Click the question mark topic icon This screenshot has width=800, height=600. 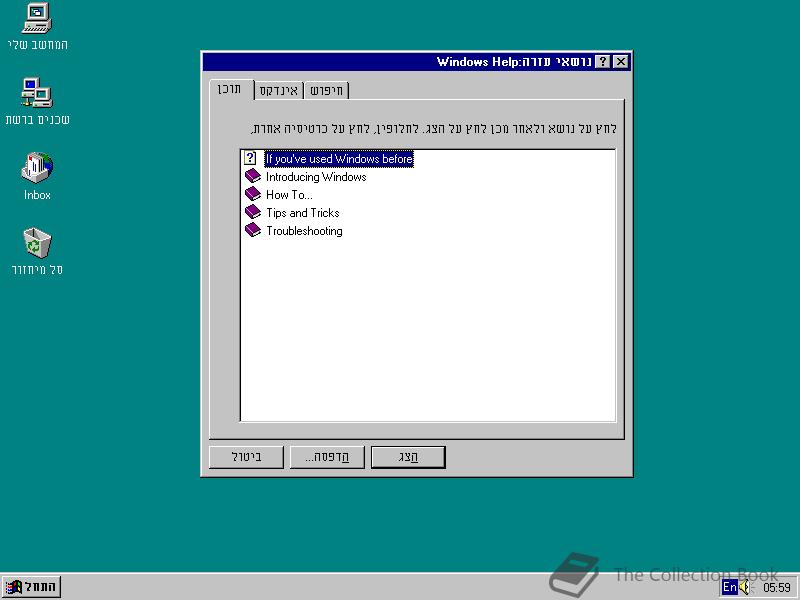[250, 158]
